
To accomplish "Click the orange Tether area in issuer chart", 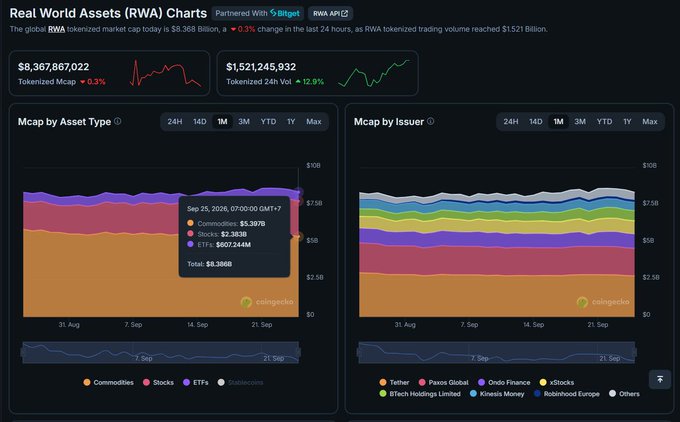I will click(x=497, y=297).
